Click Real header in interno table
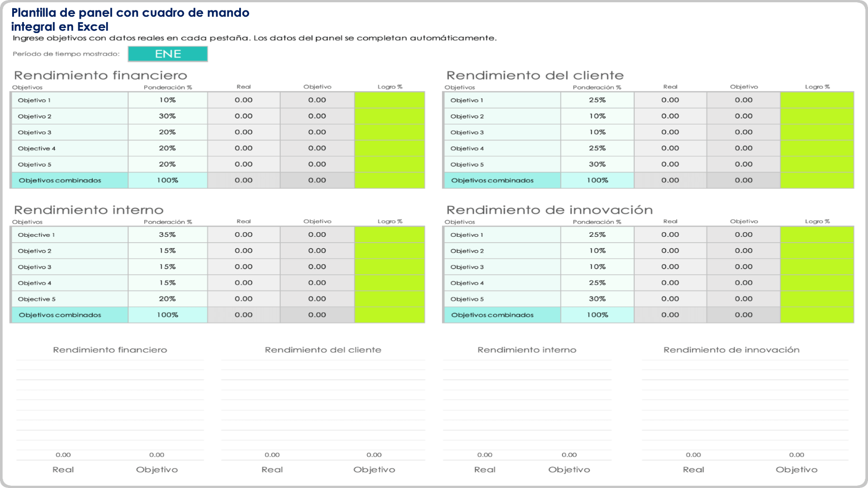The image size is (868, 488). click(x=244, y=221)
